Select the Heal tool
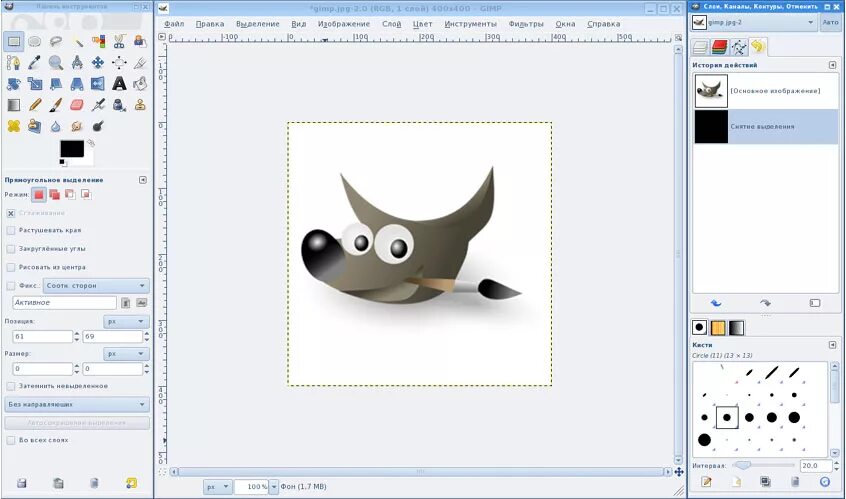 [13, 126]
